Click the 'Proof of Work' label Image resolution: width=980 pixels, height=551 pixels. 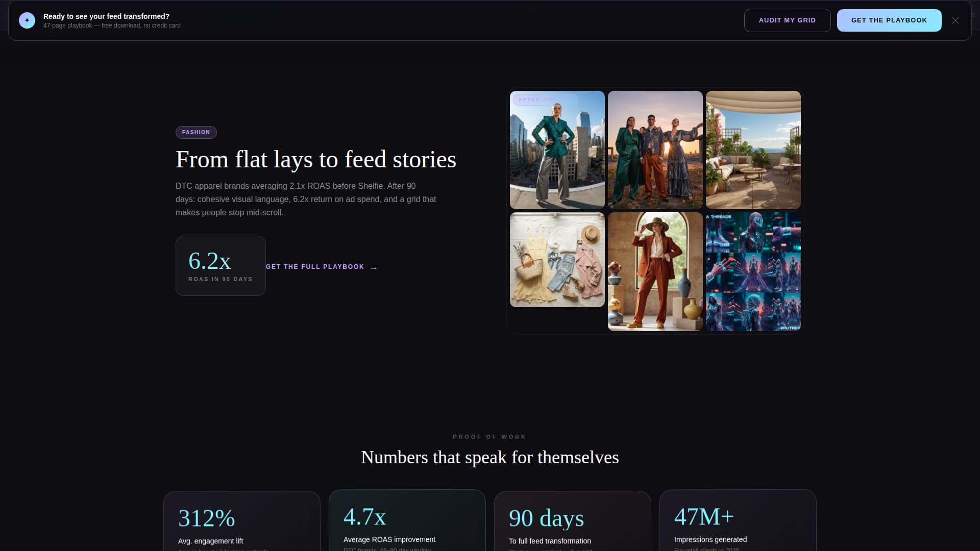click(489, 437)
